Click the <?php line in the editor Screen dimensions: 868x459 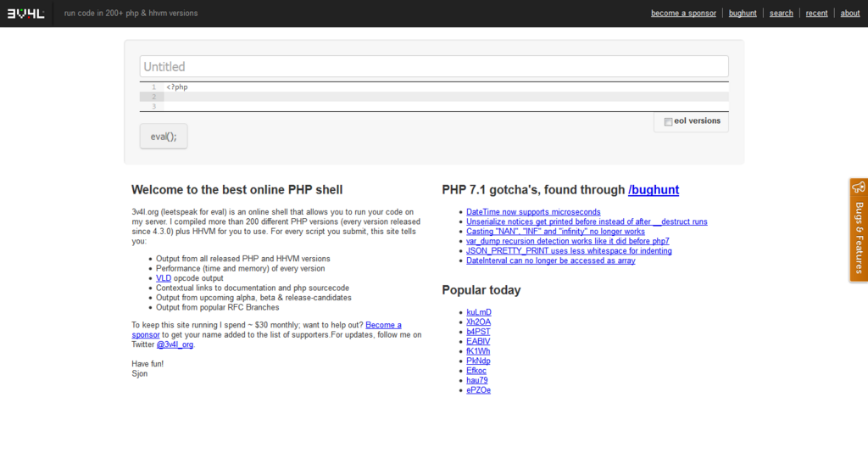(177, 87)
